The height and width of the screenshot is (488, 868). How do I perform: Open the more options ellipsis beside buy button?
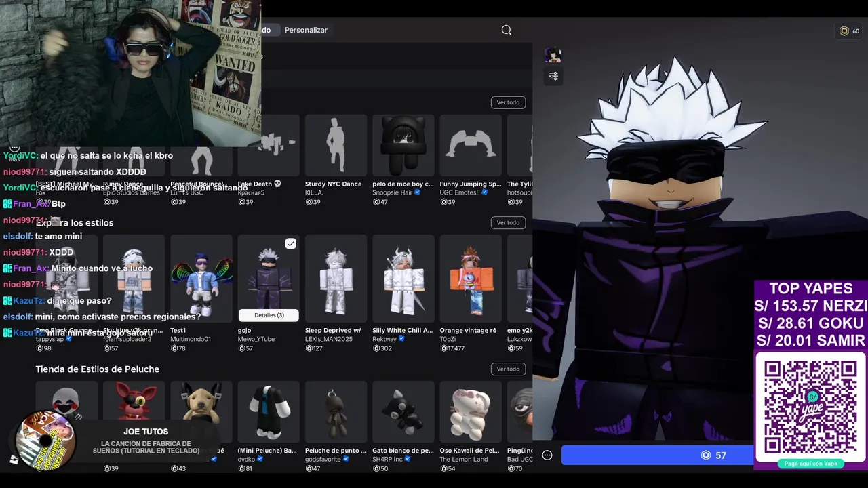click(547, 455)
